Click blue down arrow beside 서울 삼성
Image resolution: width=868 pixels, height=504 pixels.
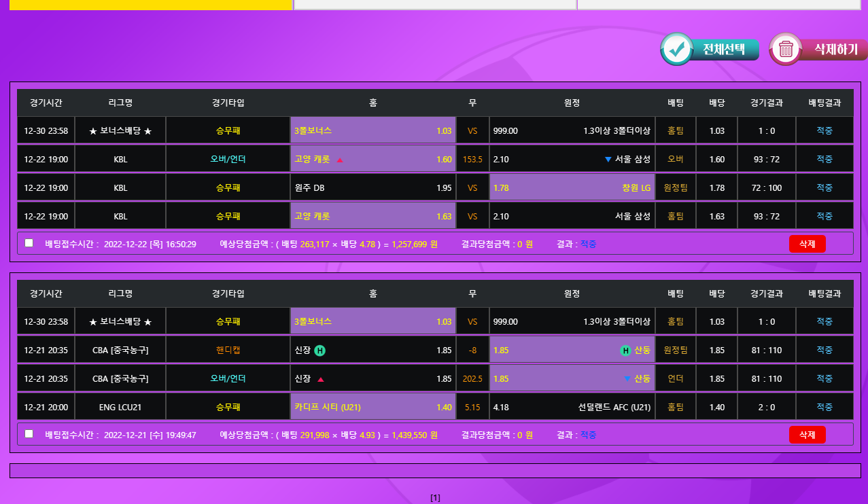[608, 160]
